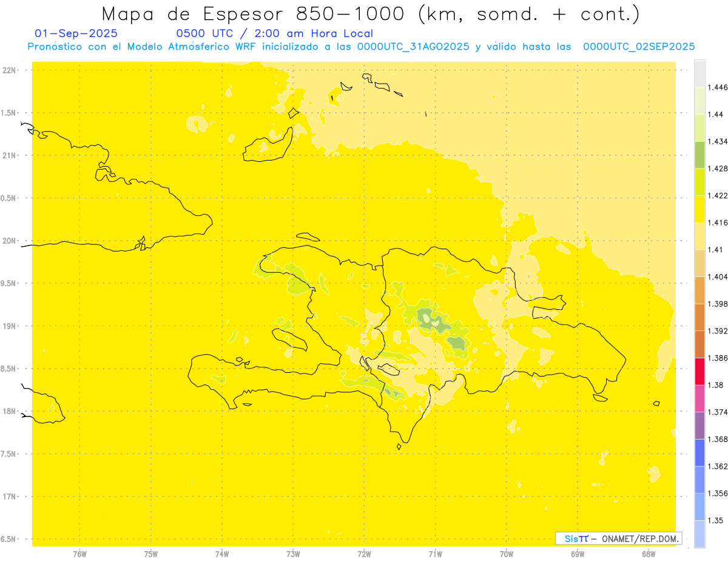
Task: Select the colorbar value 1.35
Action: pyautogui.click(x=716, y=520)
